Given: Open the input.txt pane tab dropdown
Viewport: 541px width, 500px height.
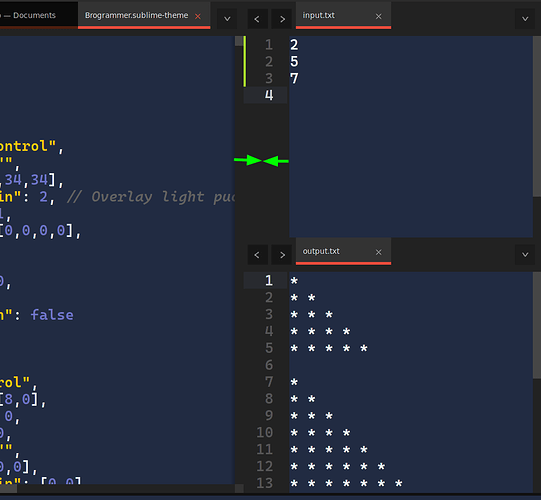Looking at the screenshot, I should (x=525, y=19).
